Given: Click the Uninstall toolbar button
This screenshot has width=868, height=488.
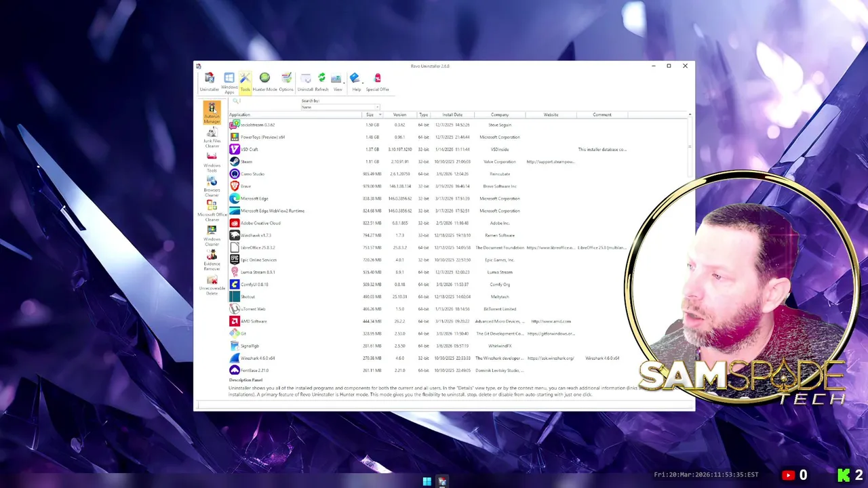Looking at the screenshot, I should pos(305,82).
